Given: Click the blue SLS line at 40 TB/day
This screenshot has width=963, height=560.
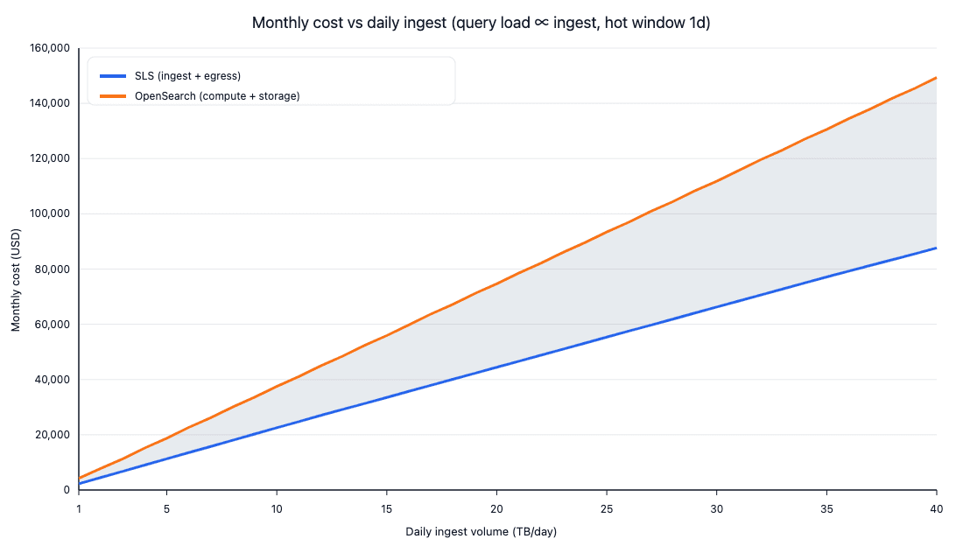Looking at the screenshot, I should click(936, 248).
